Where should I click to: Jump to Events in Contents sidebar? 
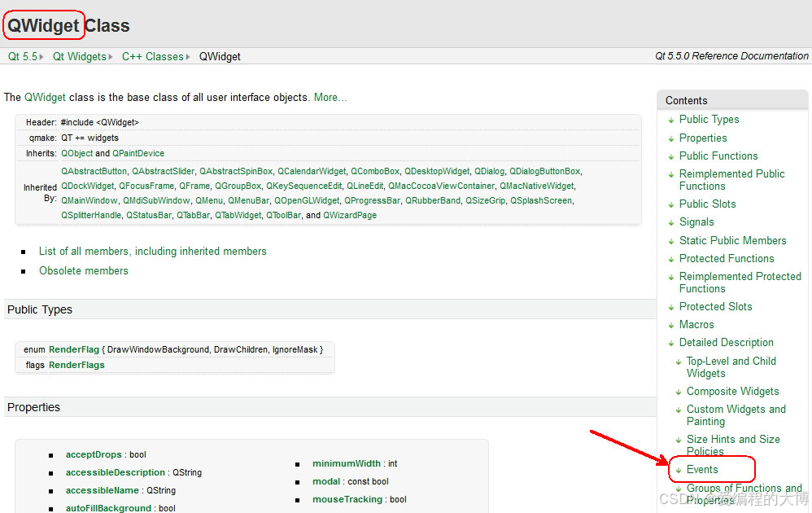point(702,470)
